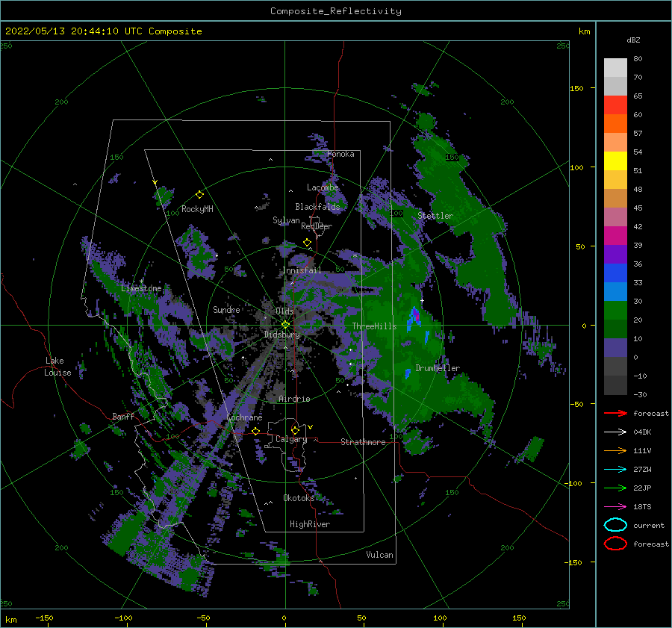This screenshot has width=672, height=628.
Task: Click the Limestone label
Action: click(x=141, y=288)
